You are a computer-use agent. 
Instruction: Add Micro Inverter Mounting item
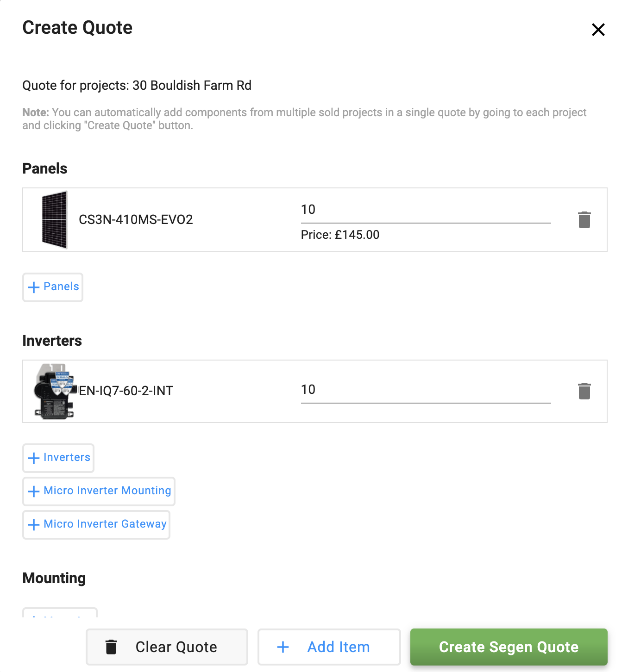99,492
